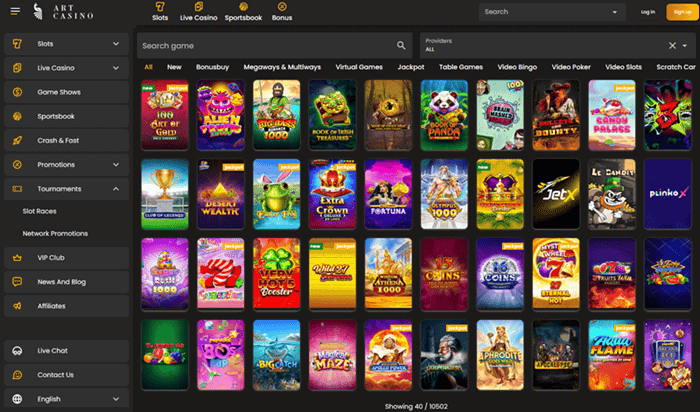Open Slots from the top navigation

pyautogui.click(x=160, y=12)
